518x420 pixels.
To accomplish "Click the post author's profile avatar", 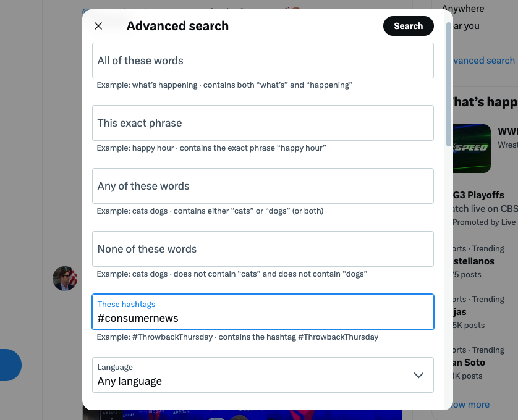I will (x=65, y=279).
